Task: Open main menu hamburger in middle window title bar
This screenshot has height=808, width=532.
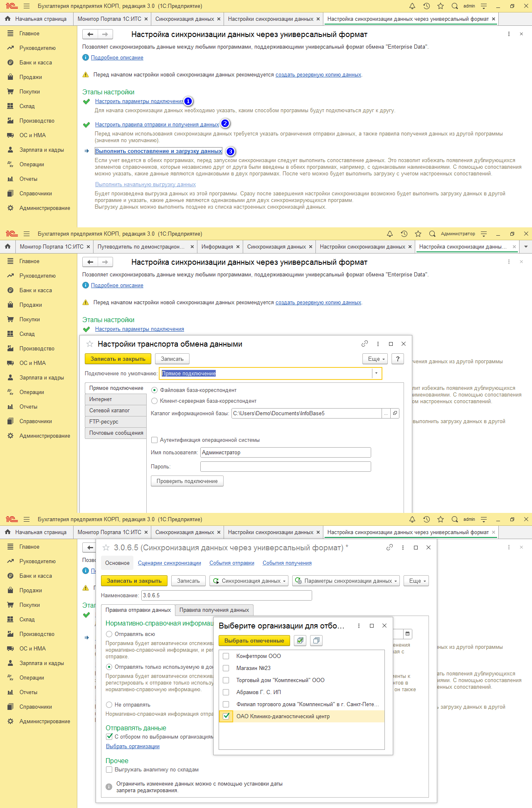Action: pos(27,234)
